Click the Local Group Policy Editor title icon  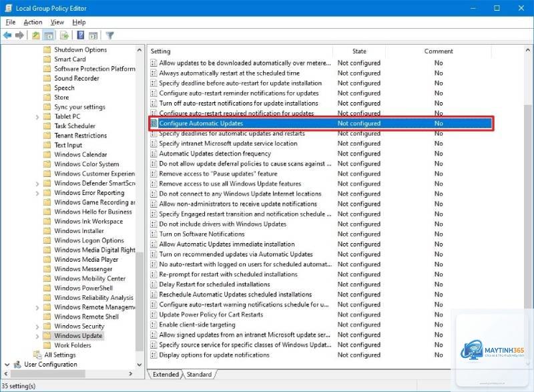(x=9, y=8)
